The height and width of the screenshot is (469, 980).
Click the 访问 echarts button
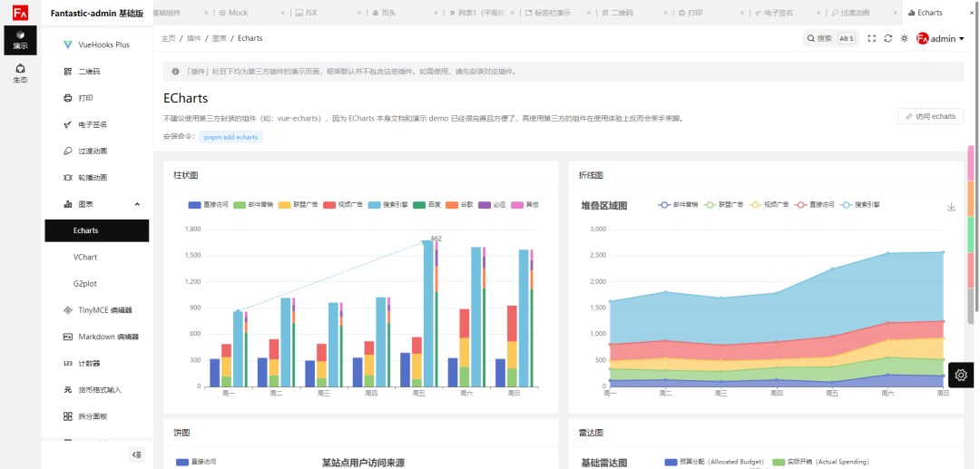pyautogui.click(x=930, y=116)
